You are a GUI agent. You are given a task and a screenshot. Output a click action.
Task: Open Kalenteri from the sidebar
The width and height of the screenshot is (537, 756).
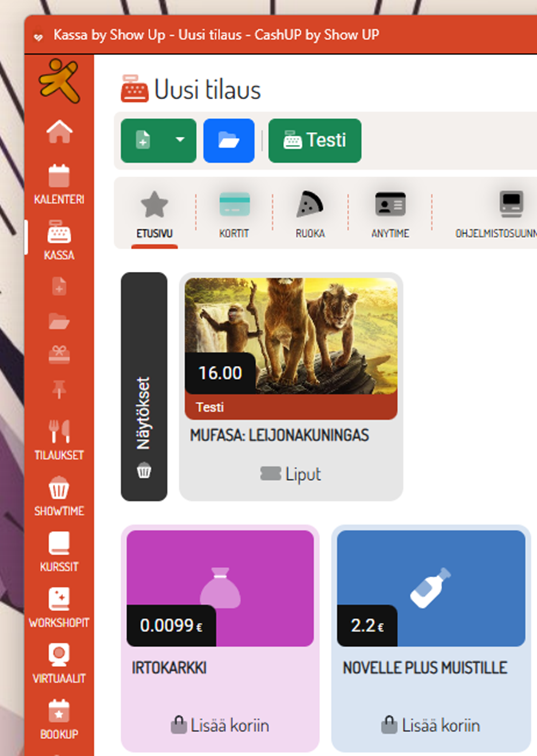click(x=59, y=184)
